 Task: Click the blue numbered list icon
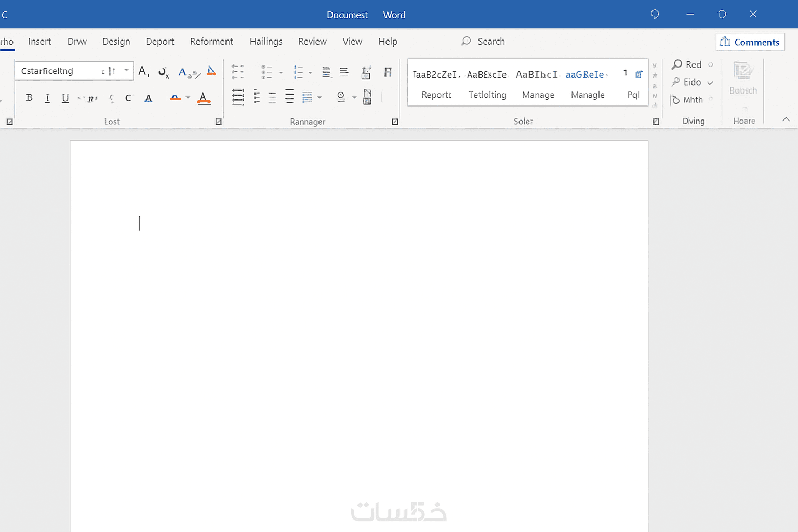pyautogui.click(x=298, y=72)
